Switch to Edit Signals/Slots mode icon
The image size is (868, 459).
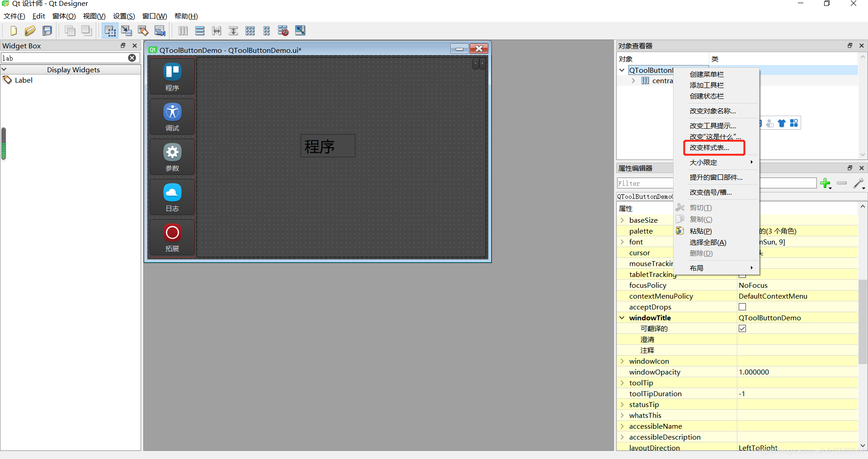point(127,31)
